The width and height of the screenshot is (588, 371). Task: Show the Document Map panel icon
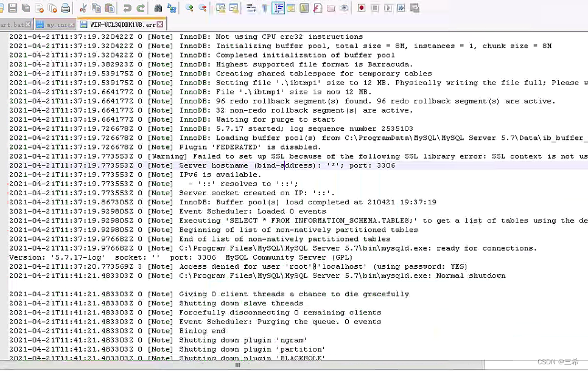[x=304, y=8]
